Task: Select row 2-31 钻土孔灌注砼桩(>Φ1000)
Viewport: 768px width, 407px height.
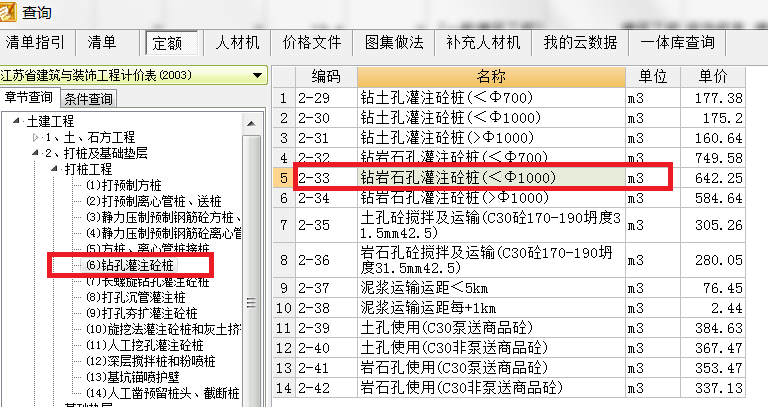Action: click(509, 138)
